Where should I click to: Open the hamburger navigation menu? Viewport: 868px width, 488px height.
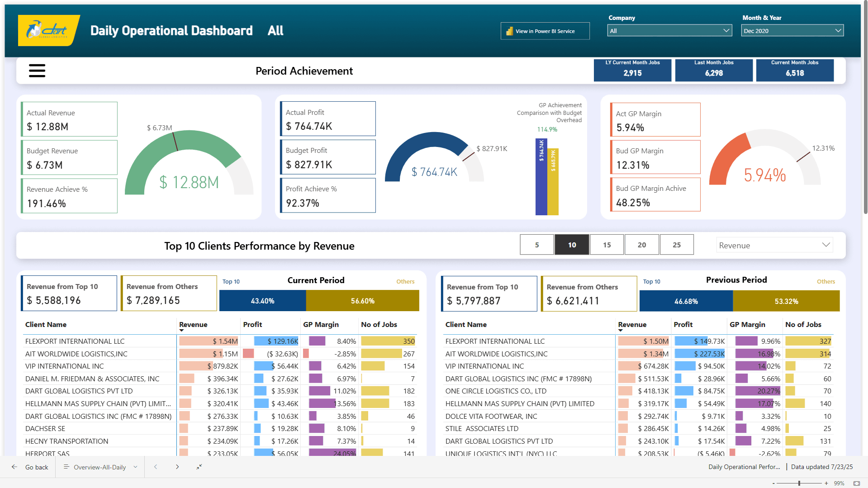point(37,71)
